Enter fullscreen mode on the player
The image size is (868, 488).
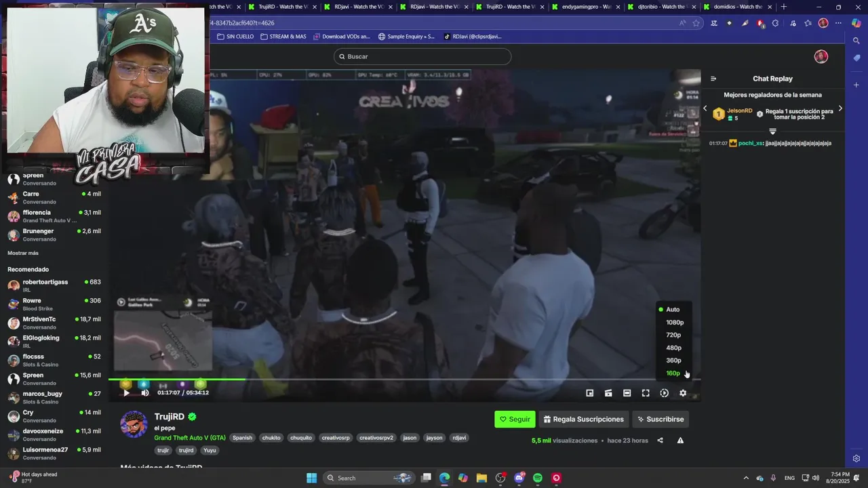646,393
